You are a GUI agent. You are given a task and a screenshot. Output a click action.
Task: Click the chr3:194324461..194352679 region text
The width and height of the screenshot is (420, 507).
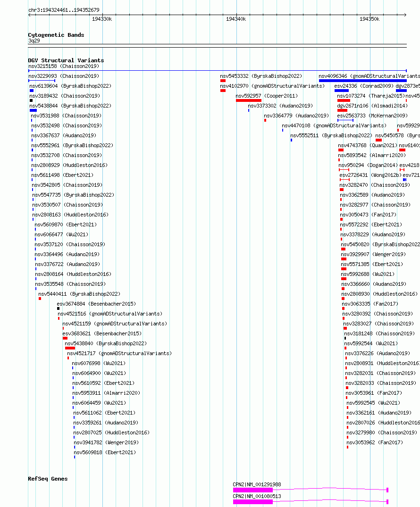pos(64,10)
